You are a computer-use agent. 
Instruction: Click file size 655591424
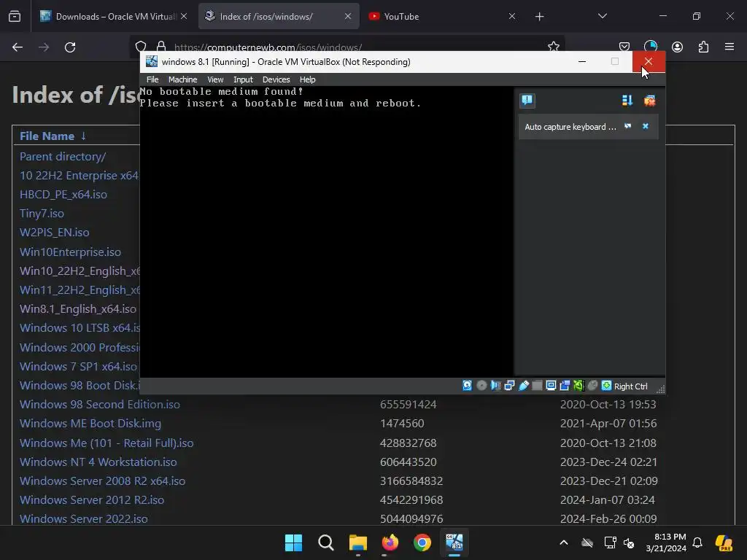[x=409, y=404]
